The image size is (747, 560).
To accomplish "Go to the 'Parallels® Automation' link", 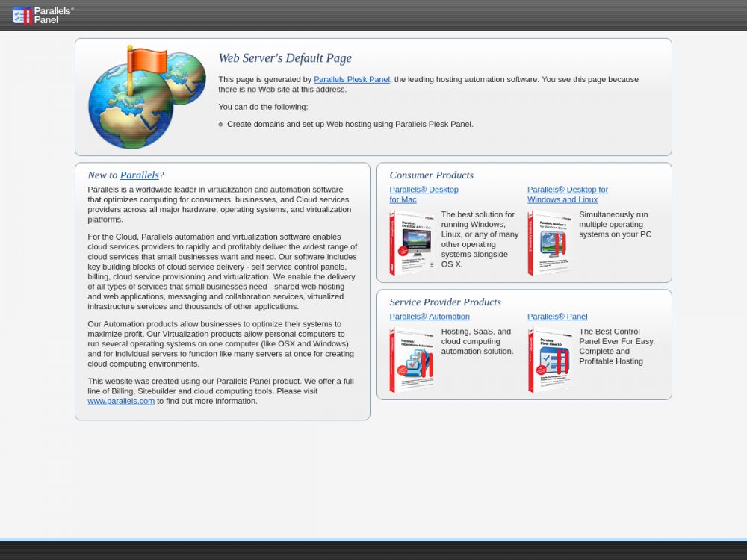I will coord(430,317).
